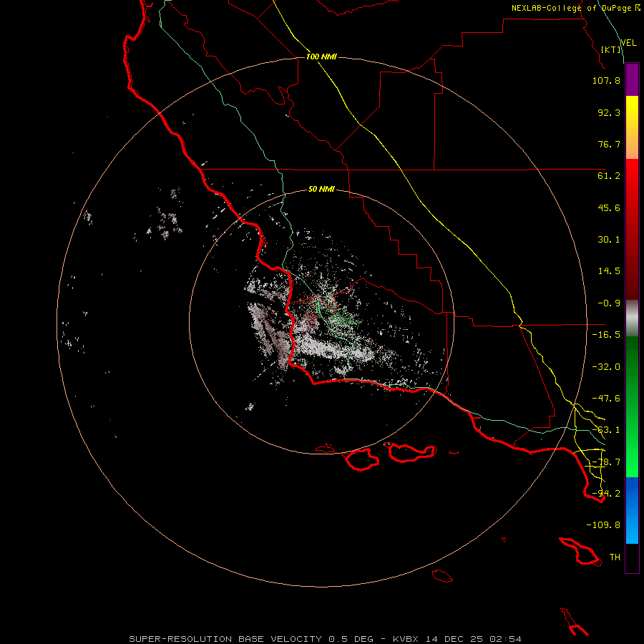Click the gray near-zero segment of the color bar
644x644 pixels.
[x=632, y=318]
